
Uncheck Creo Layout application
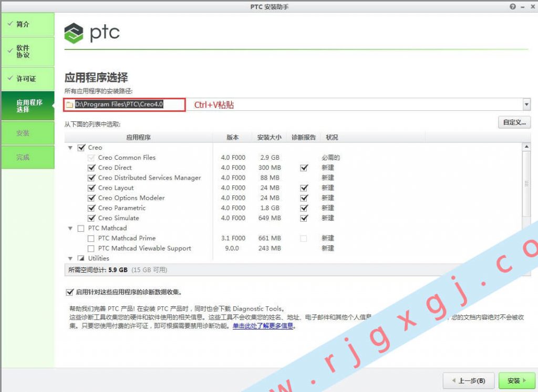tap(91, 188)
